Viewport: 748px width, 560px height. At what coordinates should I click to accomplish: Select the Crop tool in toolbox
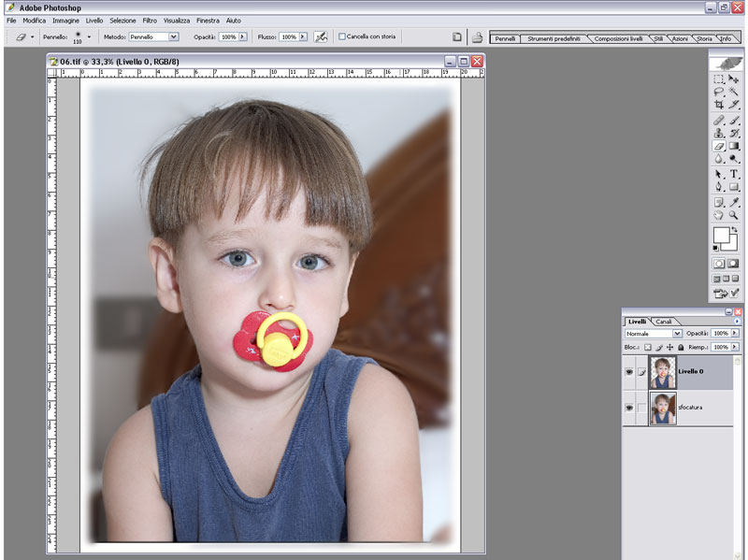pyautogui.click(x=719, y=105)
